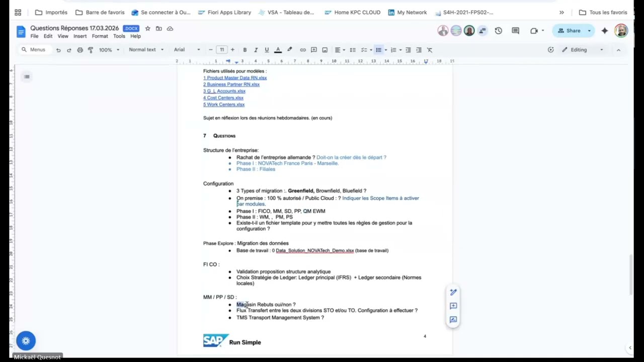Undo the last edit
This screenshot has width=644, height=362.
tap(58, 50)
